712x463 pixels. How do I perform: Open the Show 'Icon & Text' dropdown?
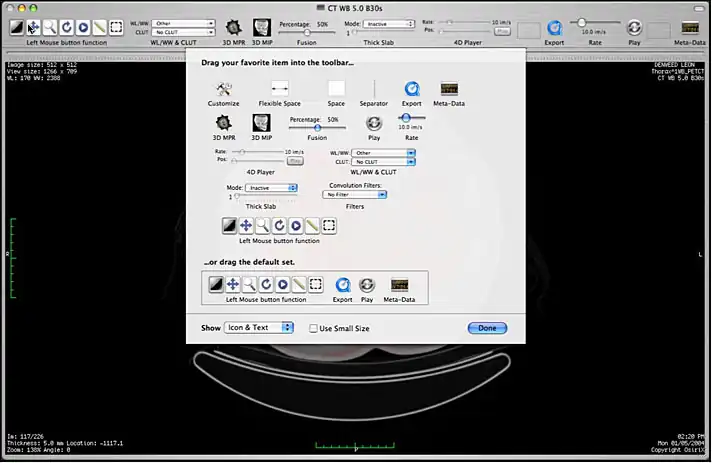click(x=259, y=328)
